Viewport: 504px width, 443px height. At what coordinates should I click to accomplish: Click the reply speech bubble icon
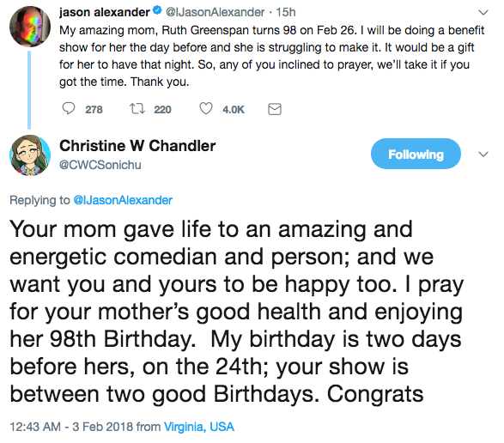pos(69,109)
